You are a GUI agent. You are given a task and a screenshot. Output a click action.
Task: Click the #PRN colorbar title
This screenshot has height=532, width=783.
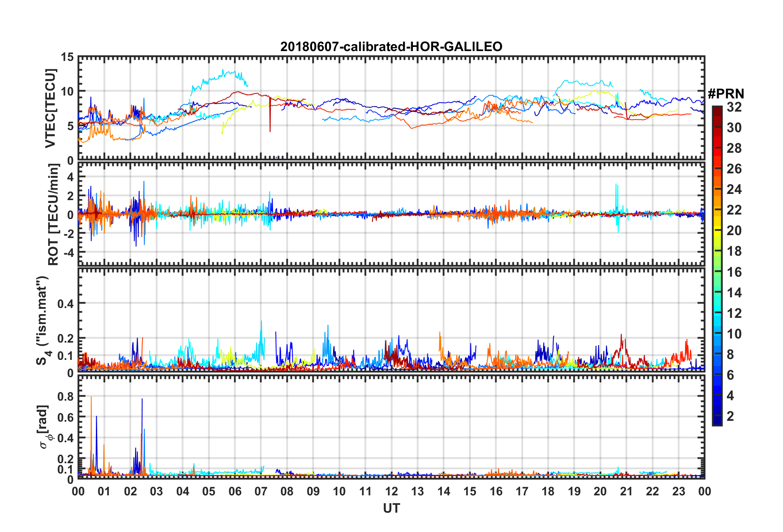726,94
